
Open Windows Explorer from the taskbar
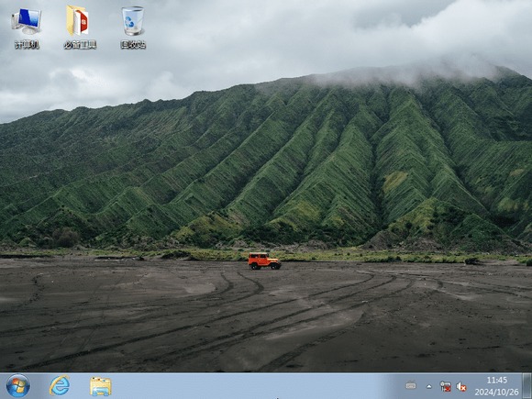point(101,386)
